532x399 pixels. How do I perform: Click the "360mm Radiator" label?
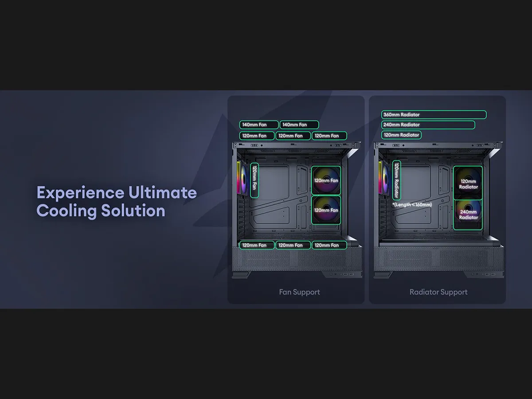434,115
